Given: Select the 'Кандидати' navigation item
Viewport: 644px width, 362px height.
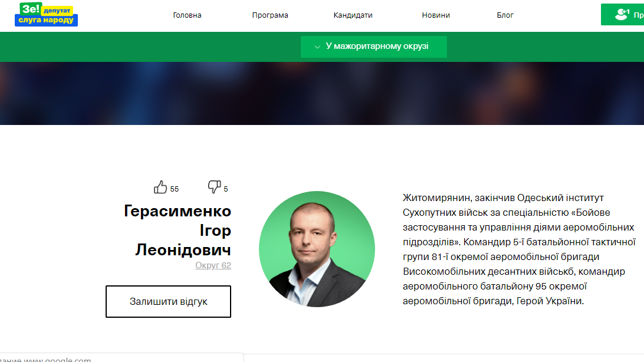Looking at the screenshot, I should (x=353, y=15).
